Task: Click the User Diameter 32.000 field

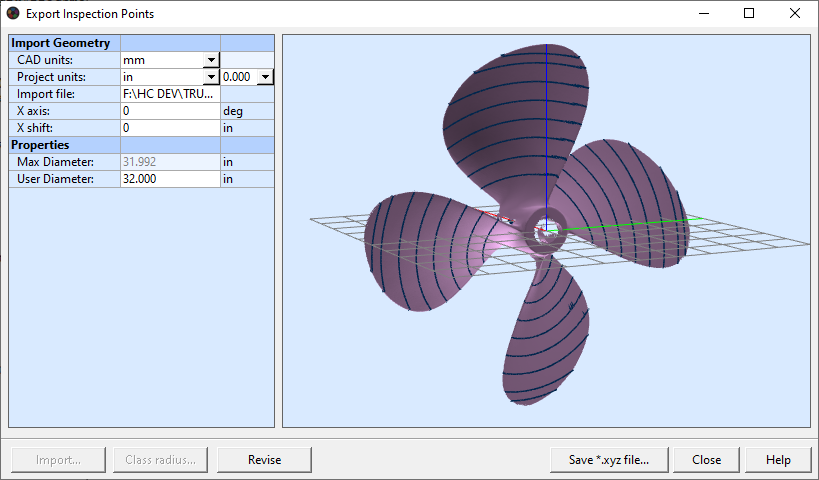Action: point(170,179)
